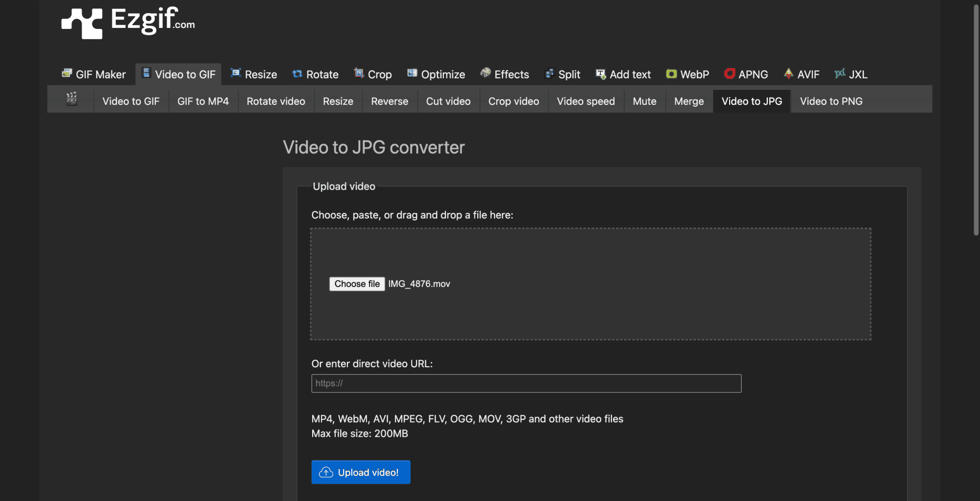Switch to the Video to GIF sub-tab
This screenshot has width=980, height=501.
tap(131, 101)
